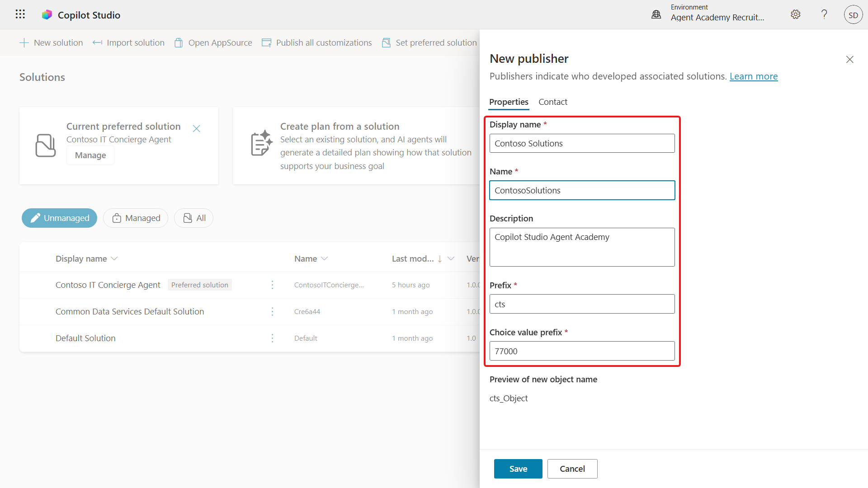Expand the Name column menu

point(324,258)
